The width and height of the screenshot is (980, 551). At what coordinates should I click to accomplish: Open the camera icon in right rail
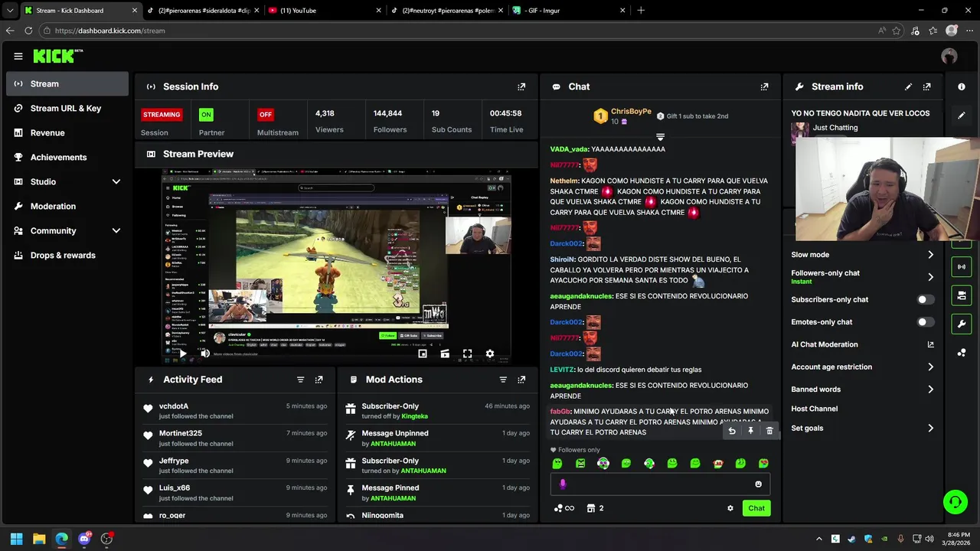click(962, 295)
